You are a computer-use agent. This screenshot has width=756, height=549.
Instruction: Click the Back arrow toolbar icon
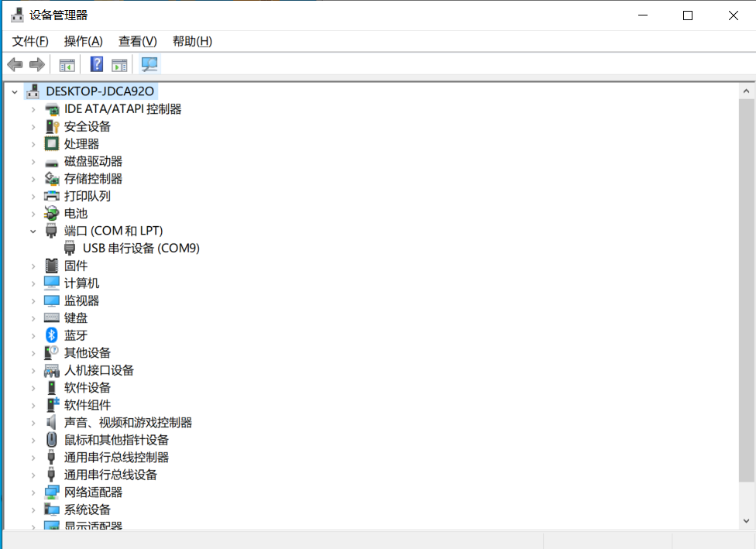point(15,64)
